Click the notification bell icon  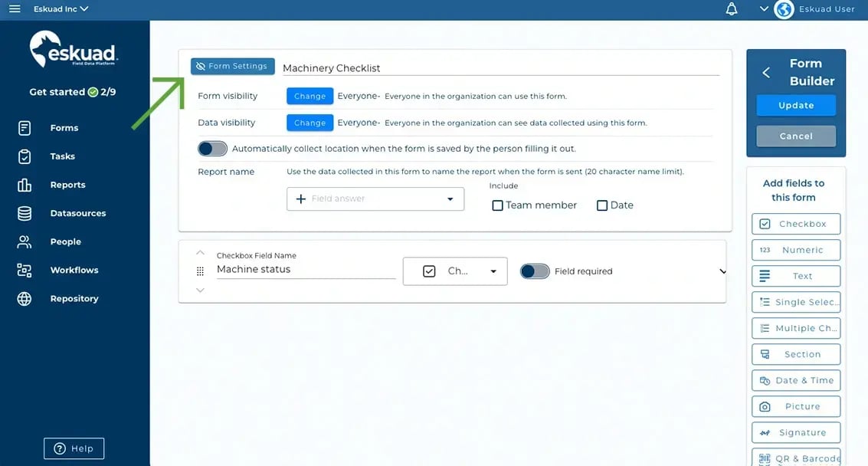(732, 9)
